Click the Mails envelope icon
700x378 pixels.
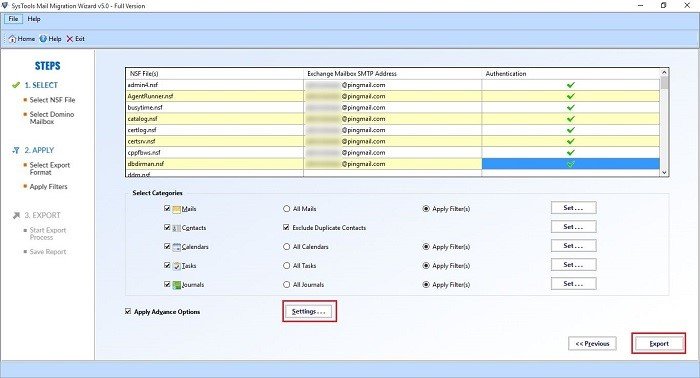click(177, 209)
